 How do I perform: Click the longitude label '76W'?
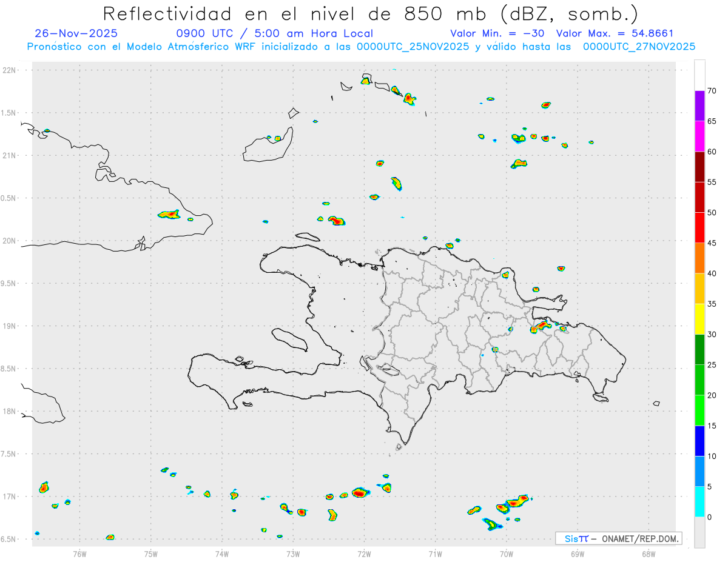[79, 553]
